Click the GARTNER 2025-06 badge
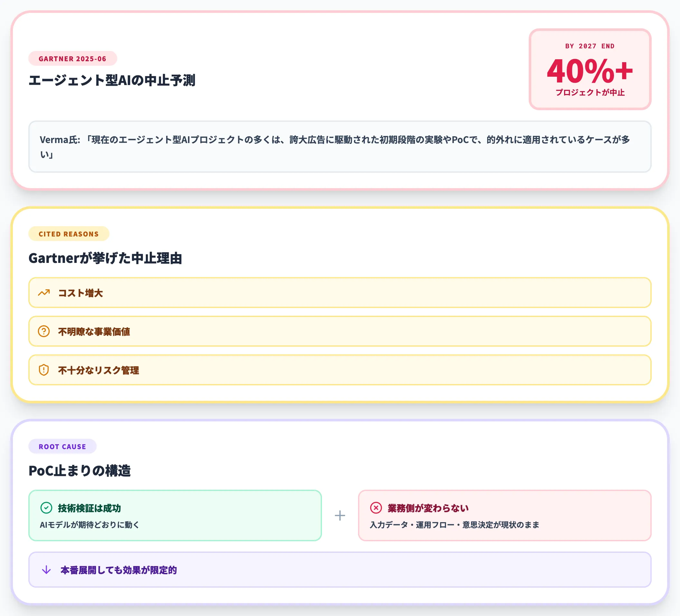The image size is (680, 616). click(72, 58)
